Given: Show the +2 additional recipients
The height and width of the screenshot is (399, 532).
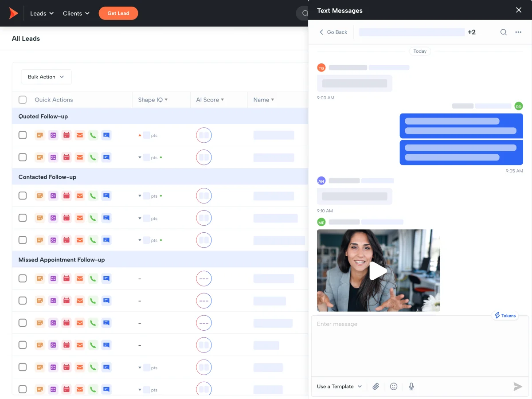Looking at the screenshot, I should tap(472, 32).
